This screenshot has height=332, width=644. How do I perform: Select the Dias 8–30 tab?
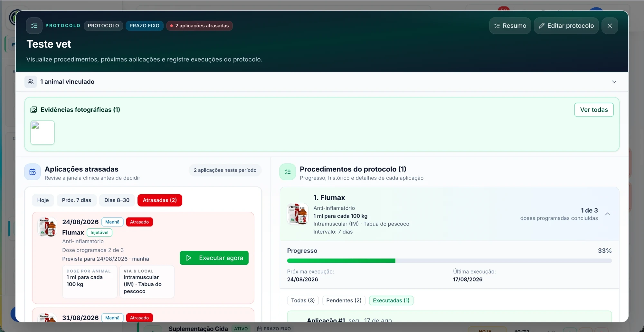click(117, 200)
